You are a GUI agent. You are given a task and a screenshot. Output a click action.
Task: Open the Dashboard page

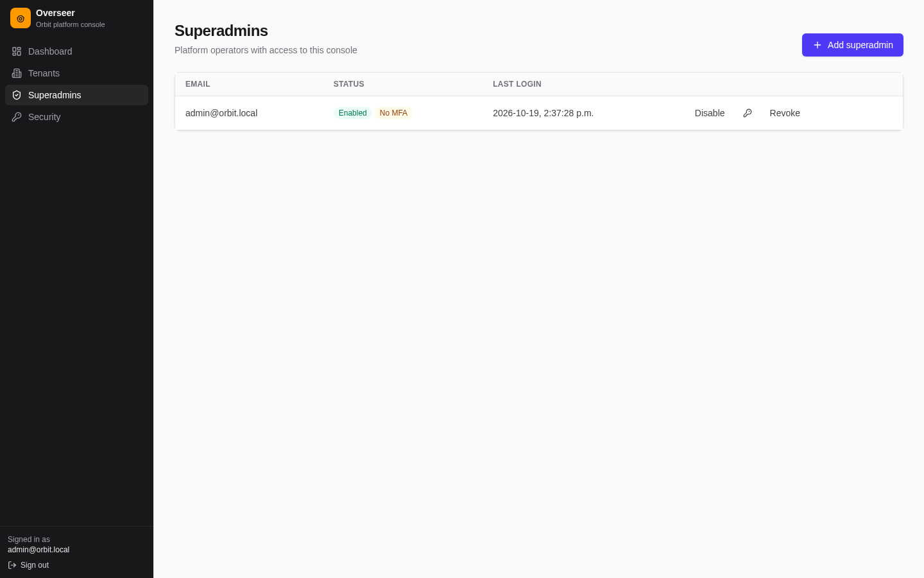pyautogui.click(x=76, y=51)
